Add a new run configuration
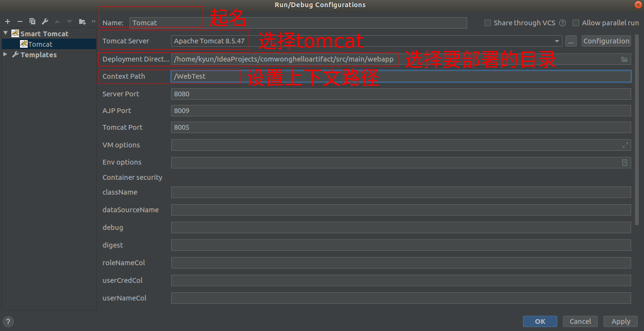 pyautogui.click(x=7, y=21)
